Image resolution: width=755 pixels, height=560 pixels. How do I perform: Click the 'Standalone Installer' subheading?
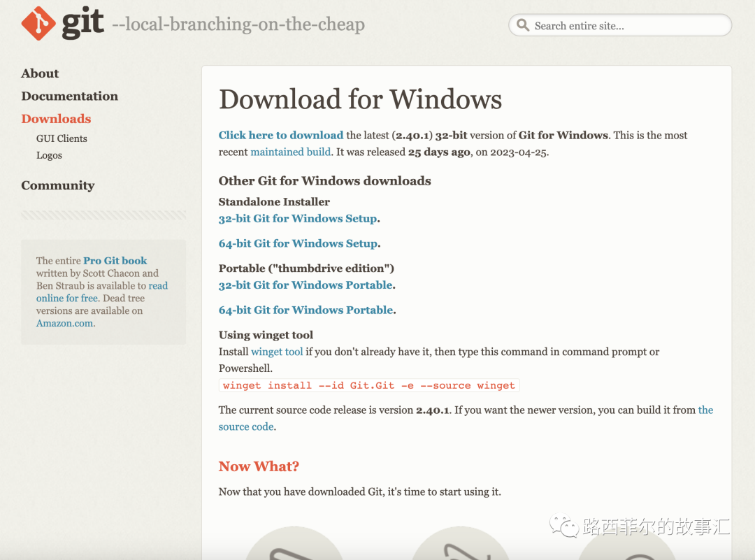click(x=274, y=202)
